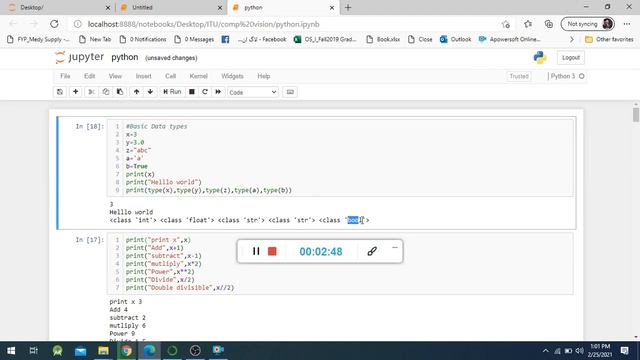Paste cells below icon in the Jupyter toolbar
The height and width of the screenshot is (360, 640).
coord(120,92)
